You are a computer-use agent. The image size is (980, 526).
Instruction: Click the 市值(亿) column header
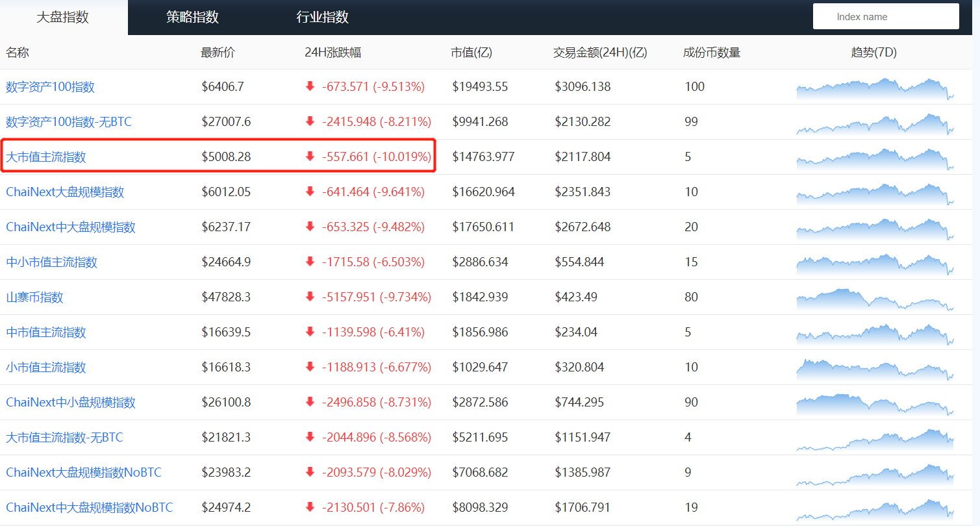point(471,53)
